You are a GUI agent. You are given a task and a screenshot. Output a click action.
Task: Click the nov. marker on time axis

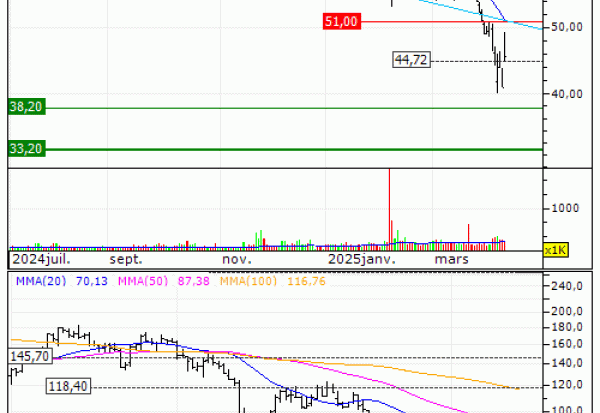(235, 258)
